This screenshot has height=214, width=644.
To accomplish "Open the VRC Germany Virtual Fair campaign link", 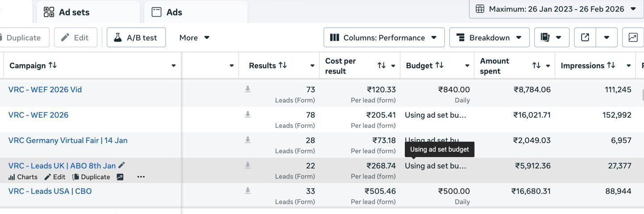I will [68, 140].
